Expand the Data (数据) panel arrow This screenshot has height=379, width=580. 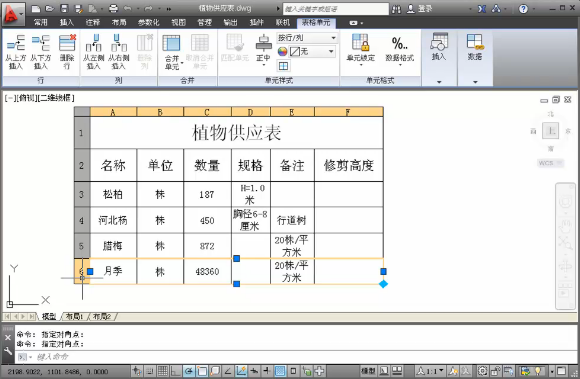click(475, 82)
